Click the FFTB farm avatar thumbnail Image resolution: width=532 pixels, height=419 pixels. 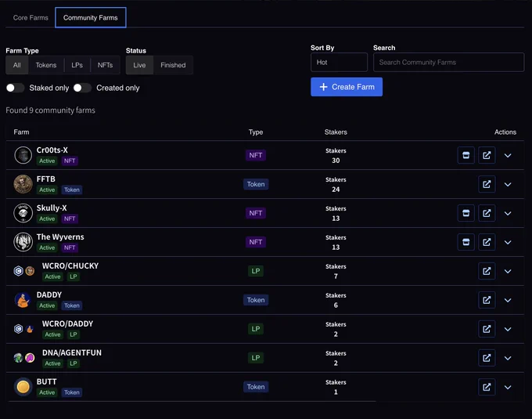click(23, 184)
